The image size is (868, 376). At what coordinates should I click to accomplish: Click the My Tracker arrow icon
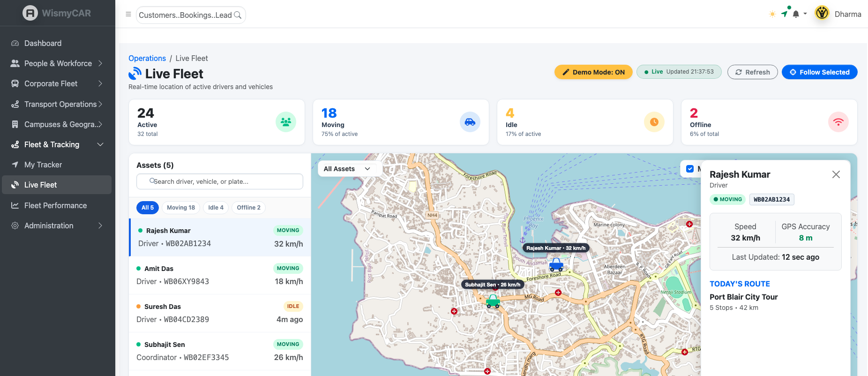click(x=15, y=165)
